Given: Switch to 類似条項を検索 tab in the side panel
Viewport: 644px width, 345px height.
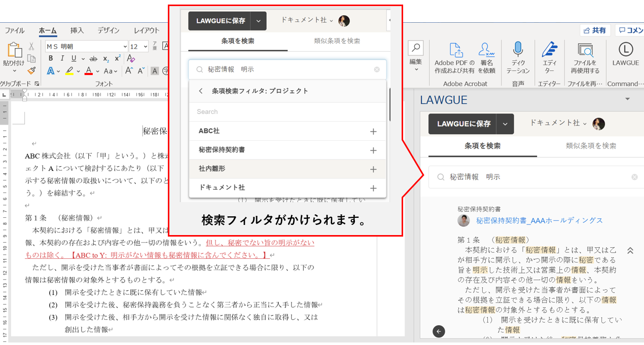Looking at the screenshot, I should click(591, 146).
